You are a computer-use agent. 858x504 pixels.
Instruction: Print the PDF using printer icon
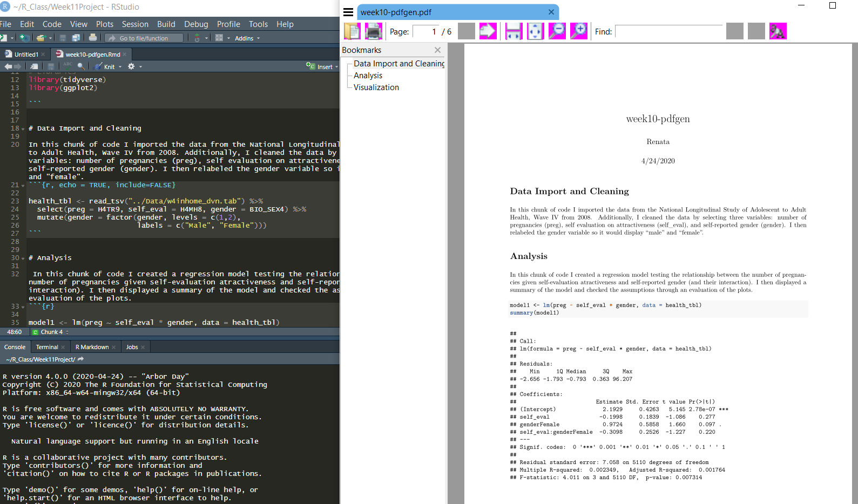click(374, 31)
